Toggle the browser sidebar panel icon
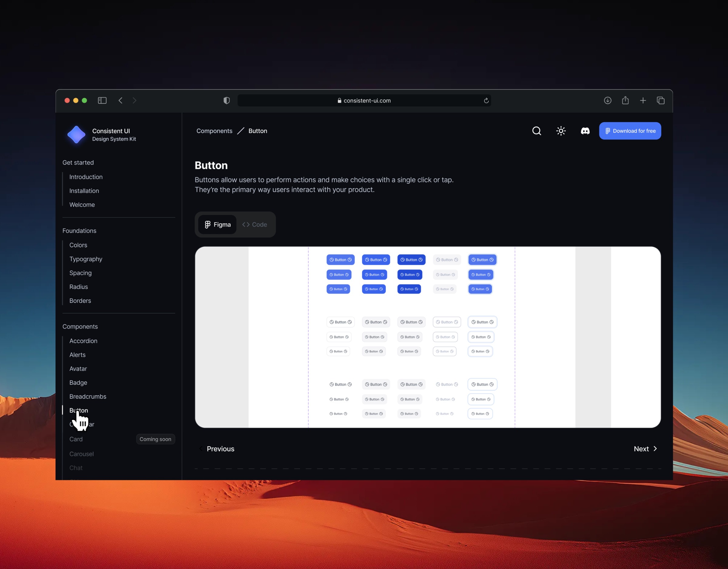The image size is (728, 569). pyautogui.click(x=102, y=100)
